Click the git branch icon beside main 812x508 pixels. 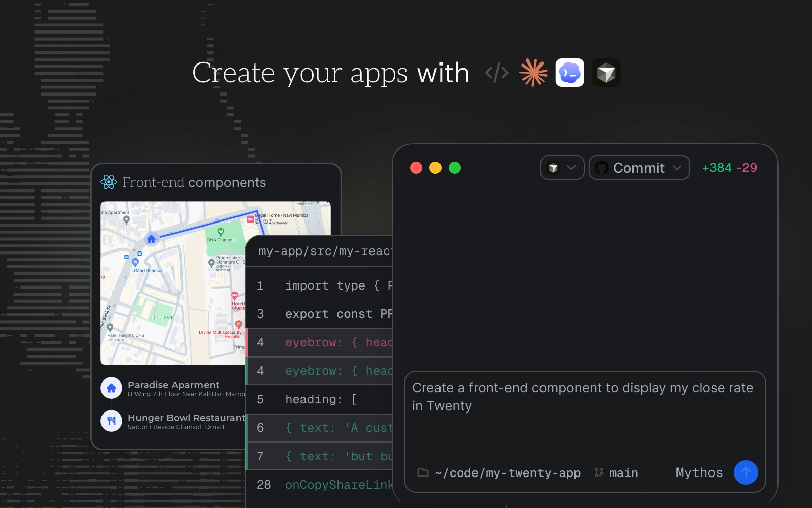point(599,472)
